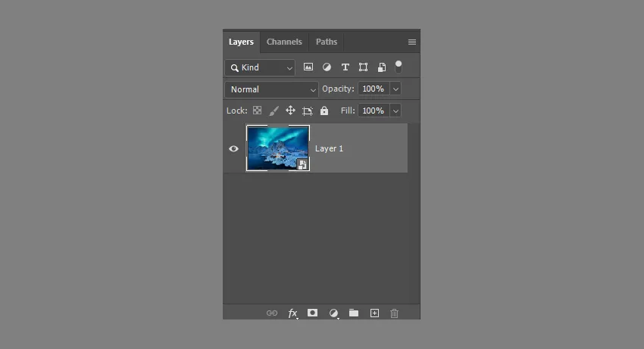Add a layer style with fx
Screen dimensions: 644x349
click(292, 313)
